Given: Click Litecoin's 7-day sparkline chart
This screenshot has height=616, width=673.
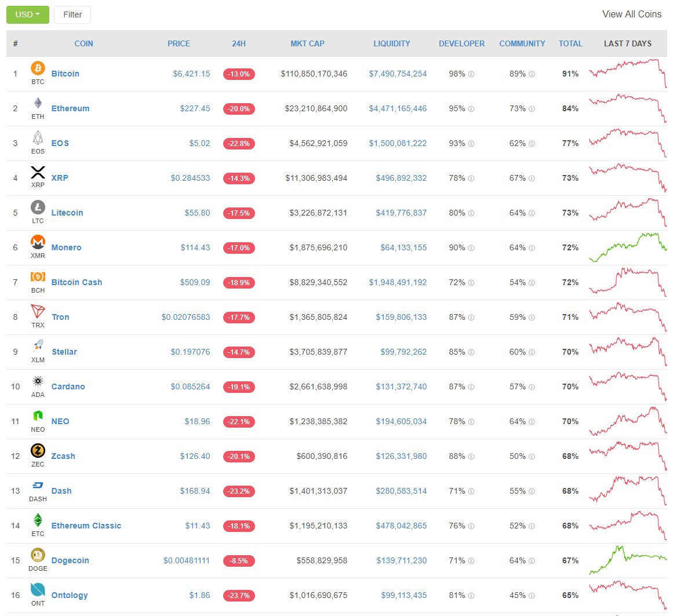Looking at the screenshot, I should coord(628,212).
